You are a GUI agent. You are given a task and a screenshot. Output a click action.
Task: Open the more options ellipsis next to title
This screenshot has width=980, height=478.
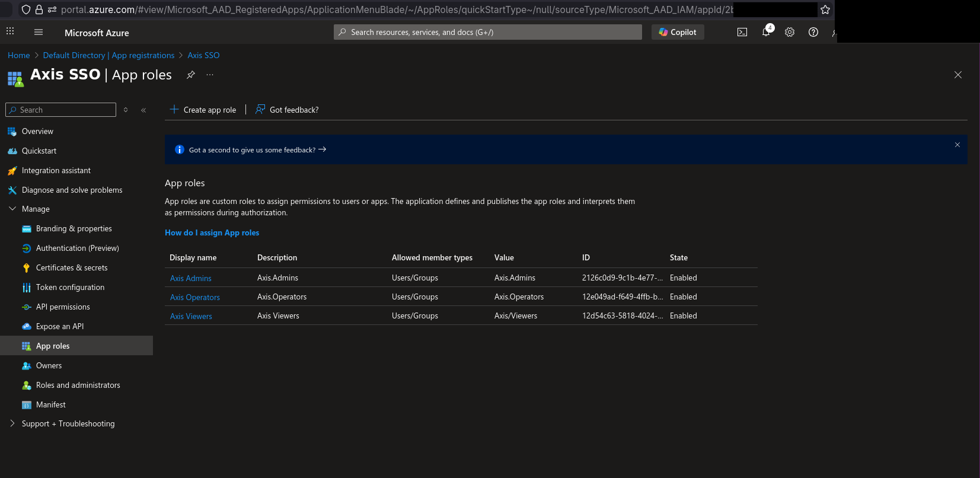pos(210,75)
